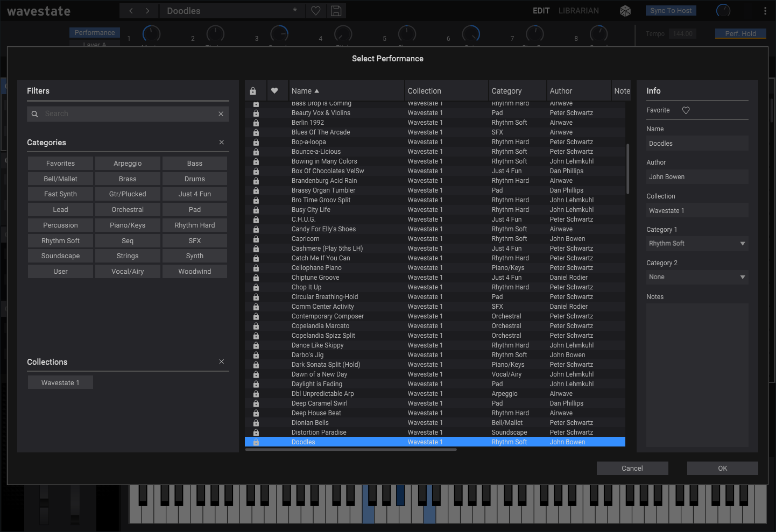Image resolution: width=776 pixels, height=532 pixels.
Task: Select the Bop-a-loopa performance
Action: tap(435, 142)
